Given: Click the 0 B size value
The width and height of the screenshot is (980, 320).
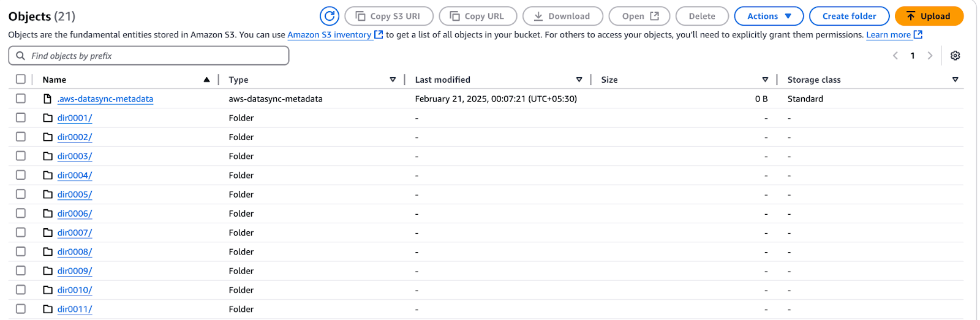Looking at the screenshot, I should coord(761,99).
